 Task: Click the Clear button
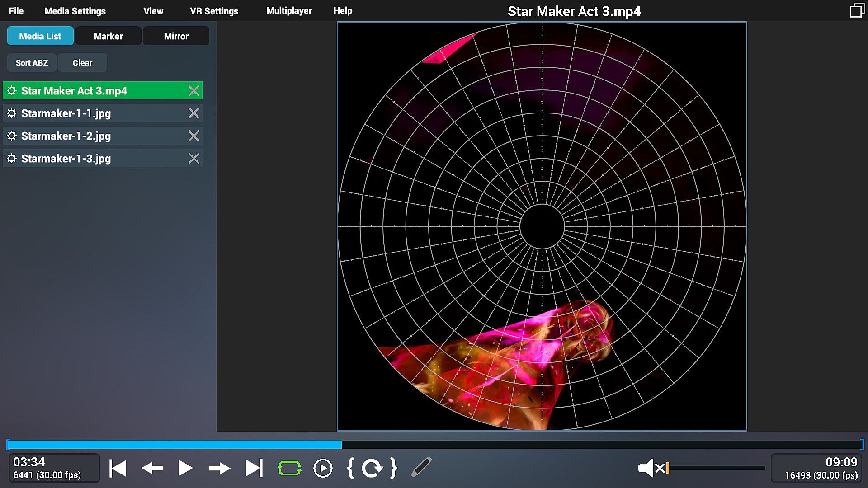82,63
